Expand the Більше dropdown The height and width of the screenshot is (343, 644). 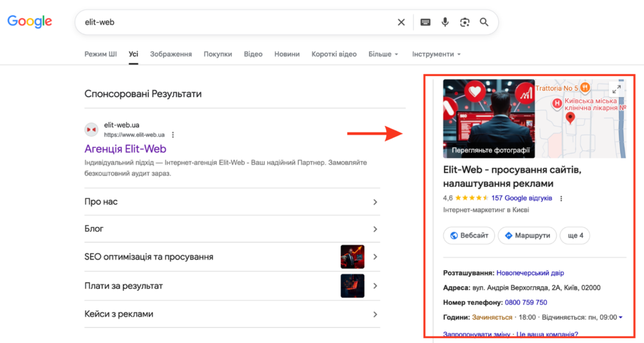383,54
